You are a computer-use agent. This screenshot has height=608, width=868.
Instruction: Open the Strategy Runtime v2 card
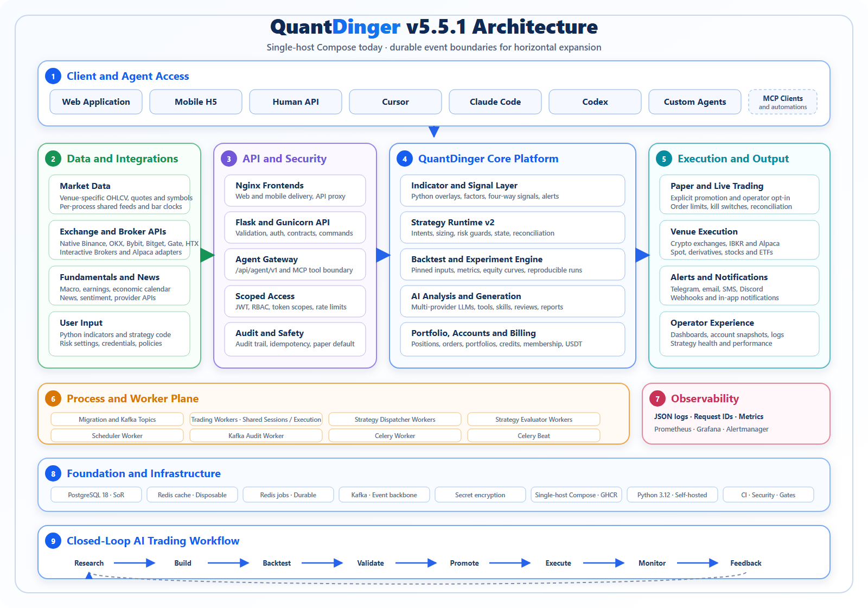pos(513,227)
